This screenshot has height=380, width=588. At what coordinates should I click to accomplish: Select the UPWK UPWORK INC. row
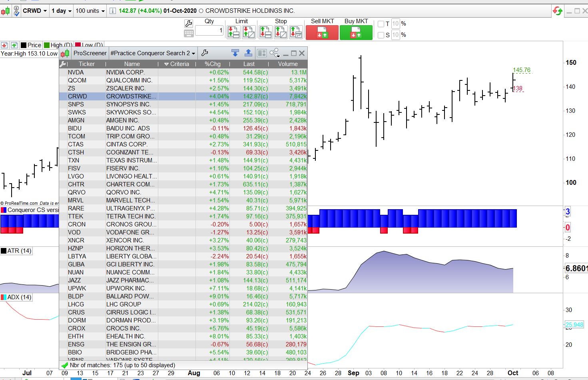tap(183, 288)
